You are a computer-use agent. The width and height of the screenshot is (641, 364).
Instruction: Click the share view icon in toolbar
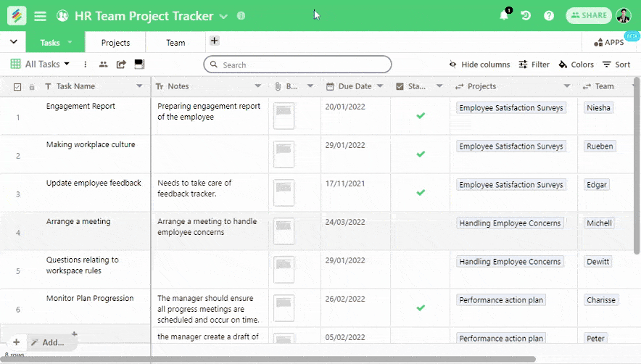[x=121, y=65]
